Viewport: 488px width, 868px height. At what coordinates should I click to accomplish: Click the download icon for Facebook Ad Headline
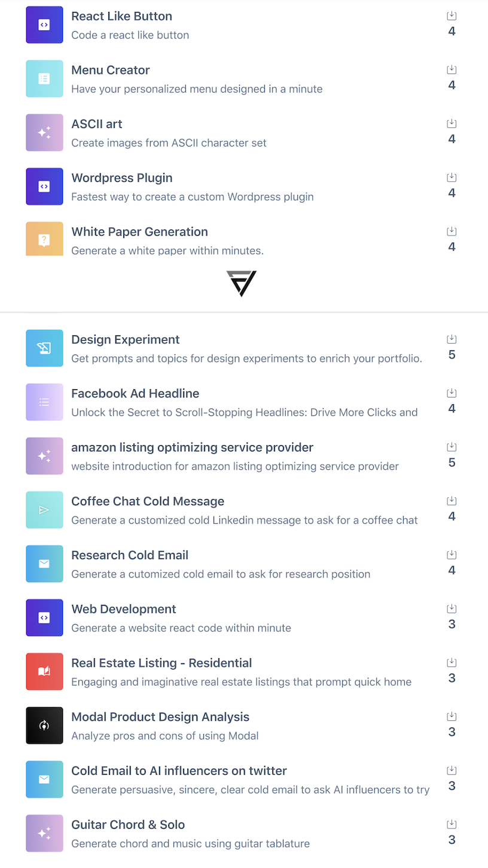pos(452,393)
